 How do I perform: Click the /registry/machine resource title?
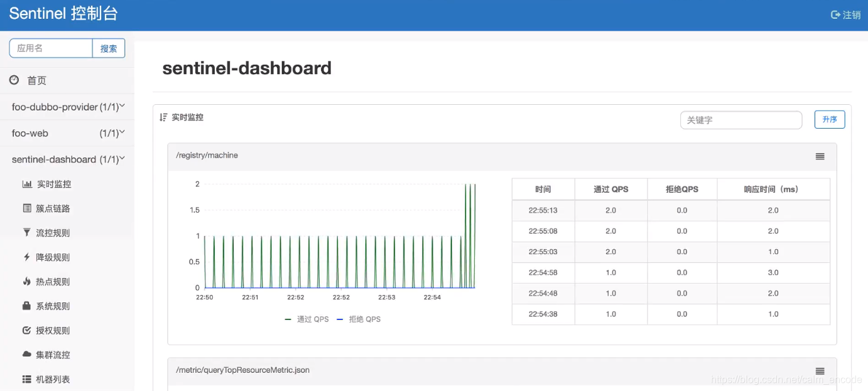(x=207, y=155)
